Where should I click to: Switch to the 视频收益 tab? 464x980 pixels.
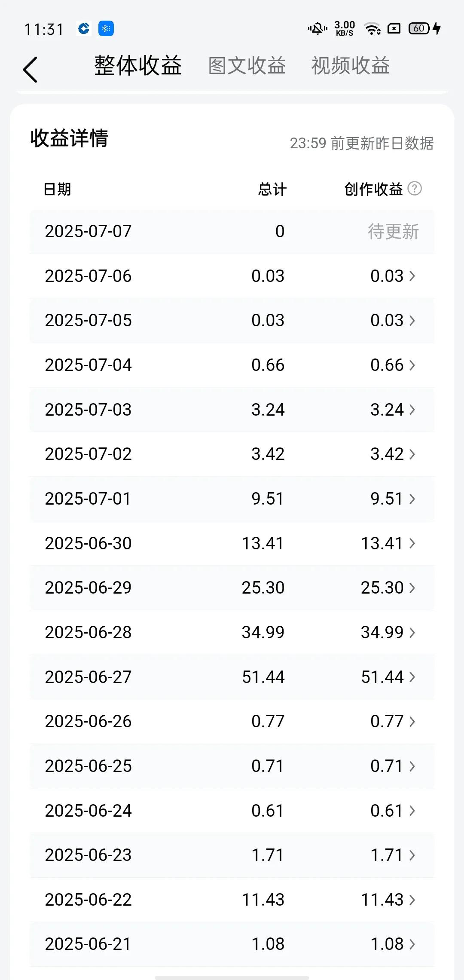351,66
